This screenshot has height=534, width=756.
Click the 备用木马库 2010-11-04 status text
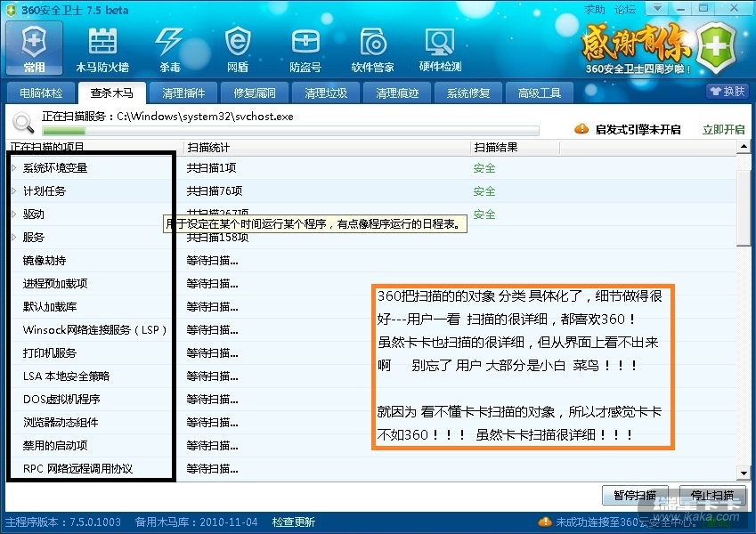196,522
